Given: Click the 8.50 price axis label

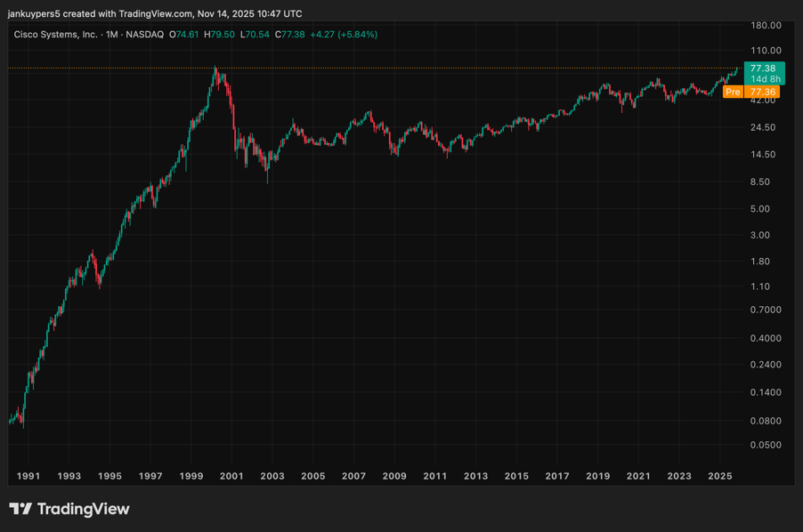Looking at the screenshot, I should 760,181.
